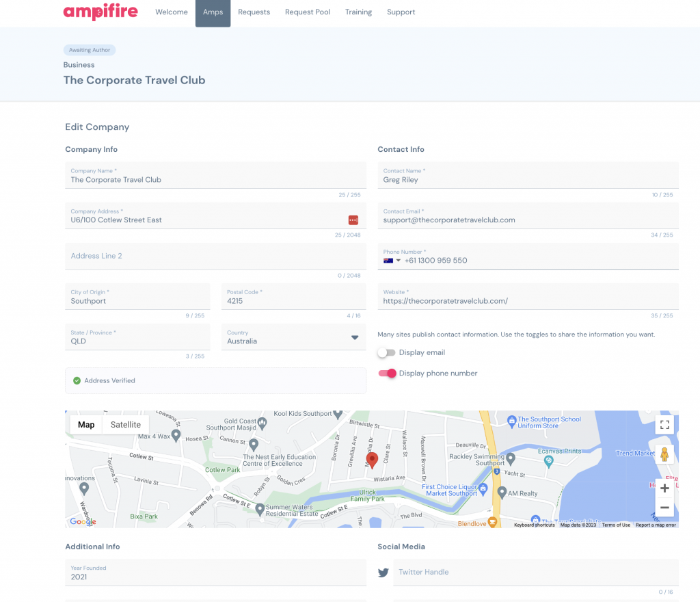Click First Choice Liquor Market marker
This screenshot has height=602, width=700.
coord(483,489)
